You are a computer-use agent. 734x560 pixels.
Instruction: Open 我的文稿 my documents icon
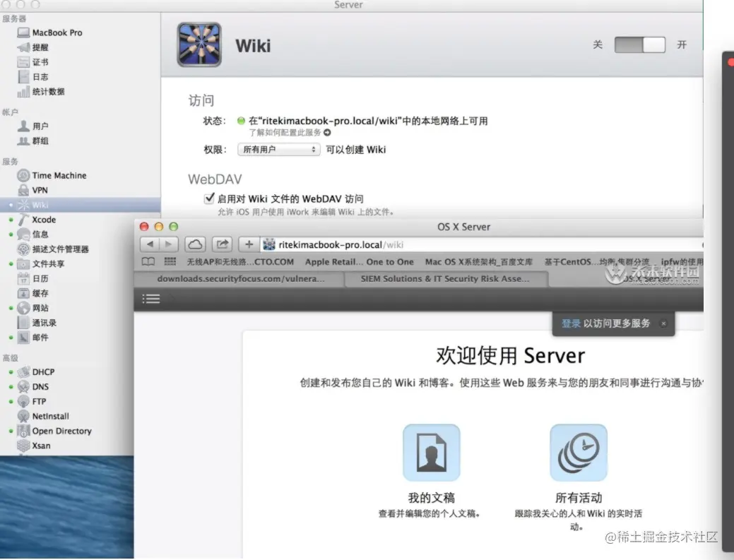[x=431, y=453]
